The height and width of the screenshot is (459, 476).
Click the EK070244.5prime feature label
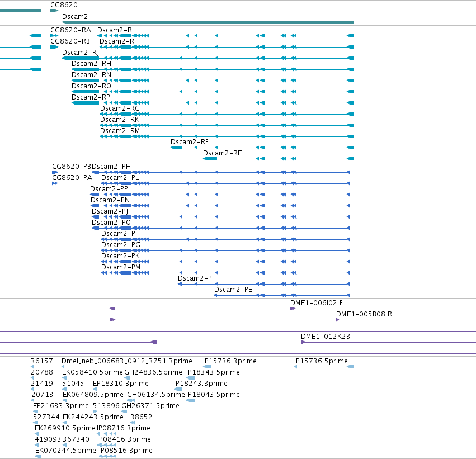coord(66,451)
